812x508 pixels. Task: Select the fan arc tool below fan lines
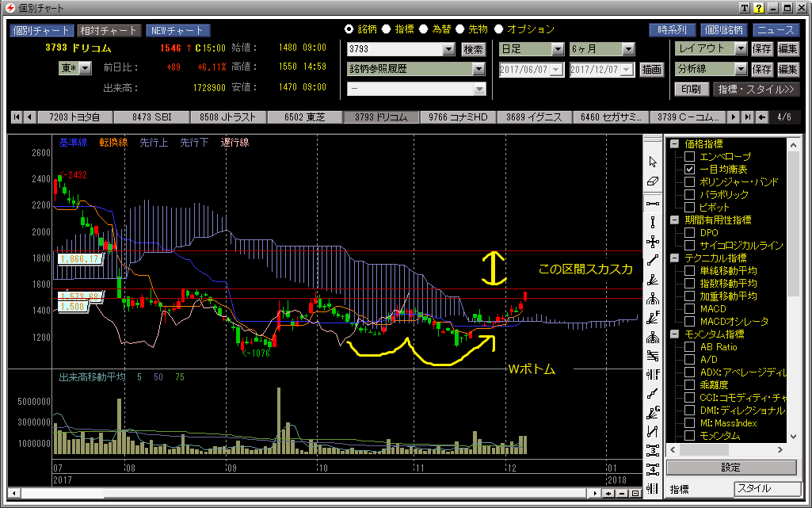[x=653, y=299]
